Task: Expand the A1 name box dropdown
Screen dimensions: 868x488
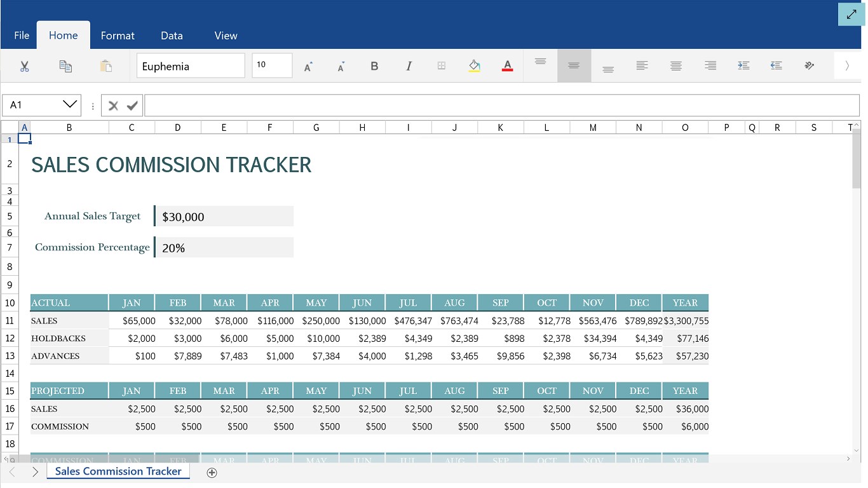Action: click(70, 105)
